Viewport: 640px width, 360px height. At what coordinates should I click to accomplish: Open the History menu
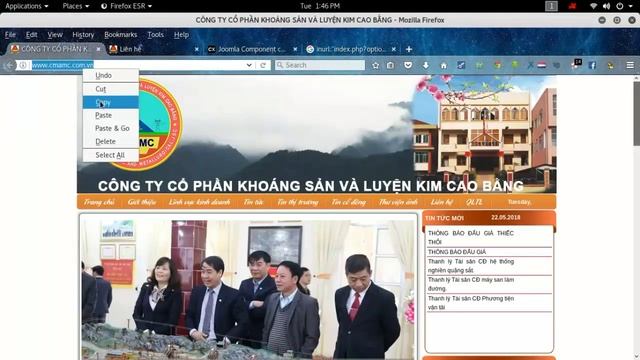tap(83, 35)
